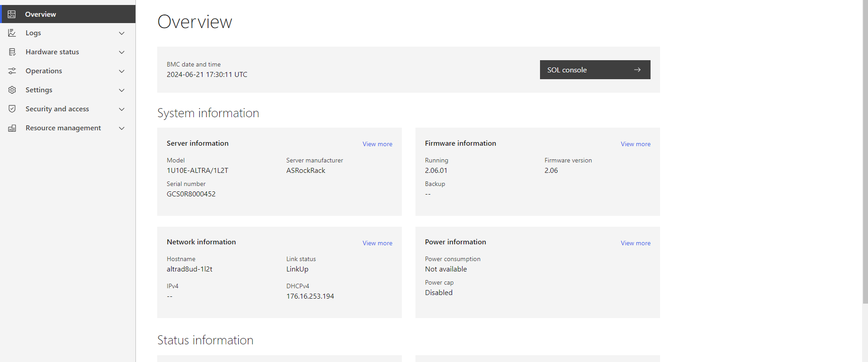The width and height of the screenshot is (868, 362).
Task: Expand the Hardware status chevron
Action: [x=121, y=52]
